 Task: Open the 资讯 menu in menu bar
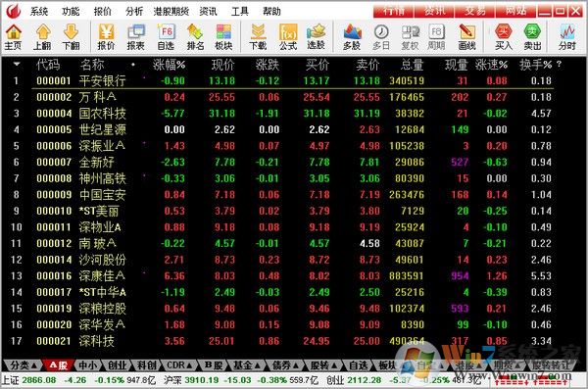(x=208, y=11)
